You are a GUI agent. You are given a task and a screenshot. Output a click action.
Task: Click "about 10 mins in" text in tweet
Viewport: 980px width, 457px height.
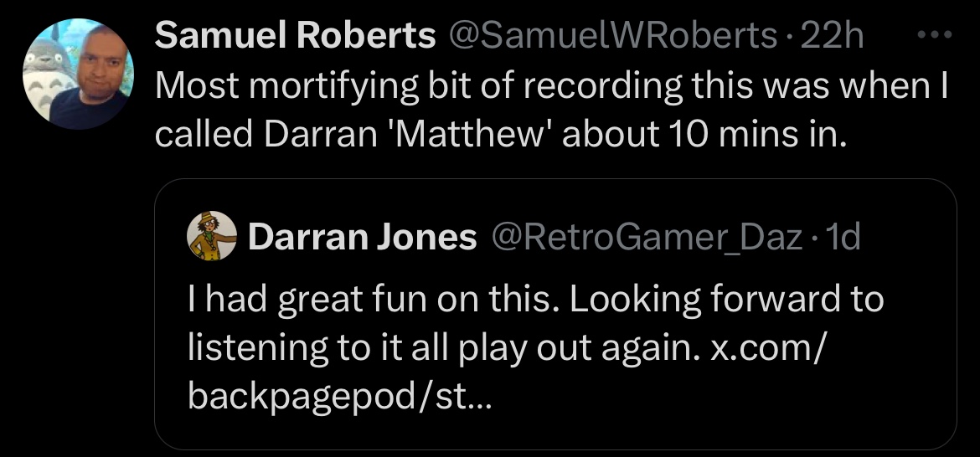coord(704,134)
